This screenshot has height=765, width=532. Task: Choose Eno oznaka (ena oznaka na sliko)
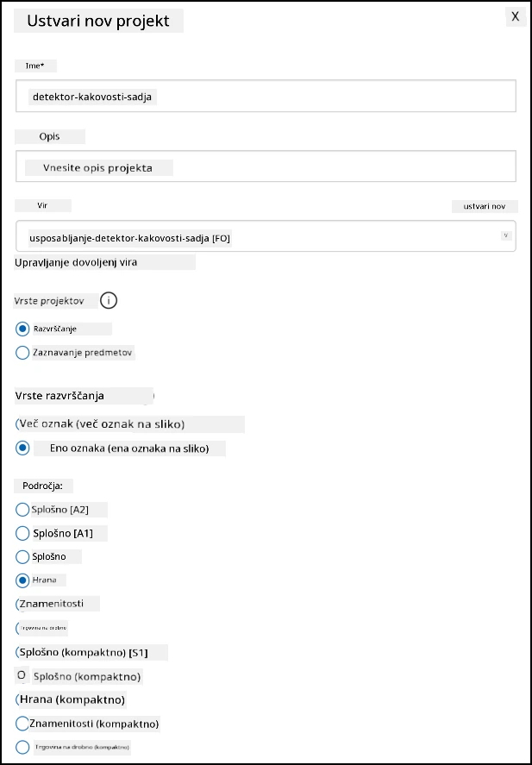[22, 448]
